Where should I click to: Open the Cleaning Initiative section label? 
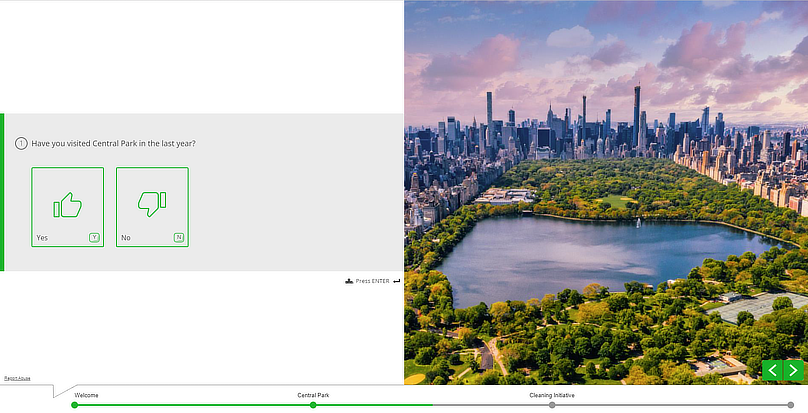552,395
